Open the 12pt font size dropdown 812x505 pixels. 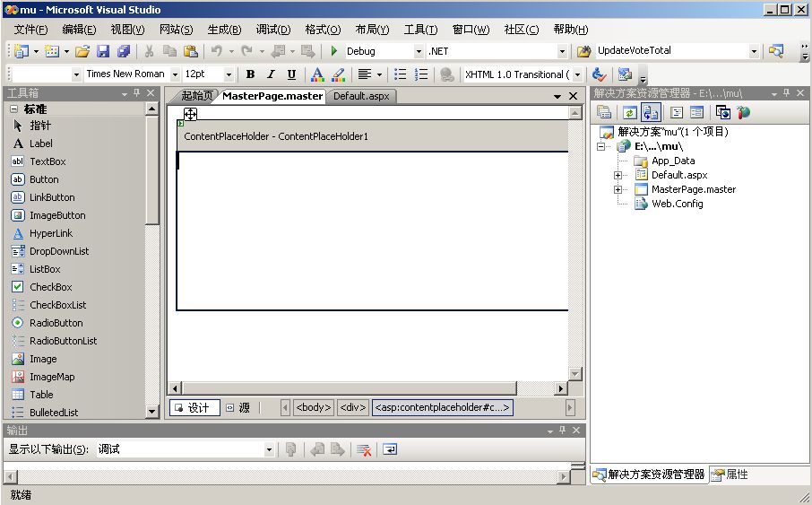[x=229, y=74]
